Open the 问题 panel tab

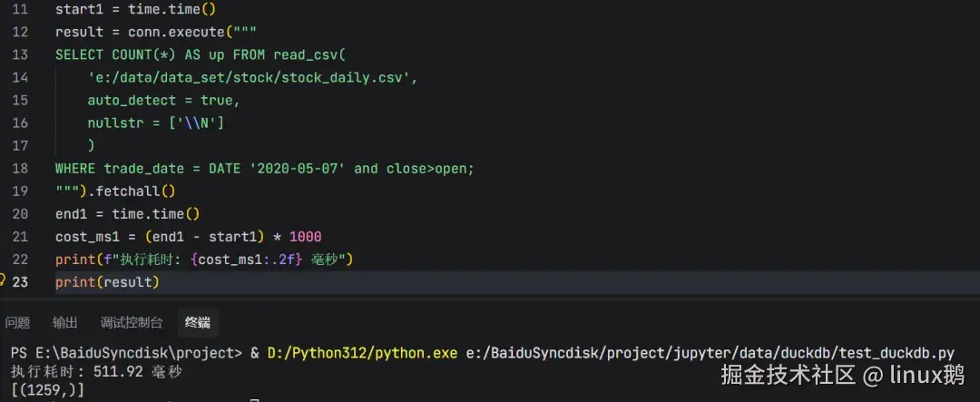coord(17,323)
